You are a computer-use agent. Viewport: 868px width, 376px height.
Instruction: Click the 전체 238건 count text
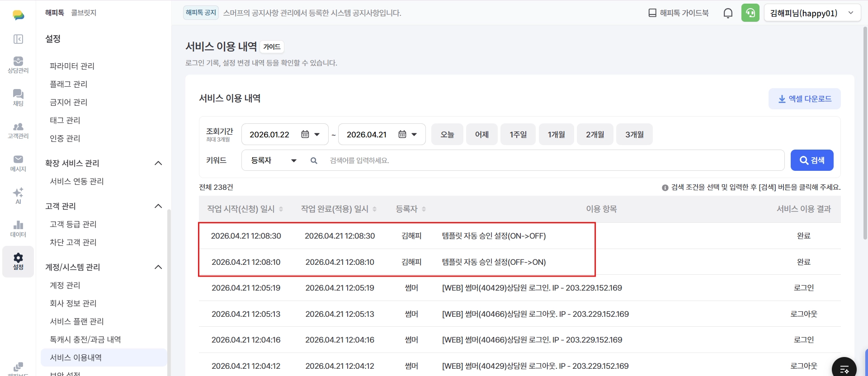pos(216,187)
